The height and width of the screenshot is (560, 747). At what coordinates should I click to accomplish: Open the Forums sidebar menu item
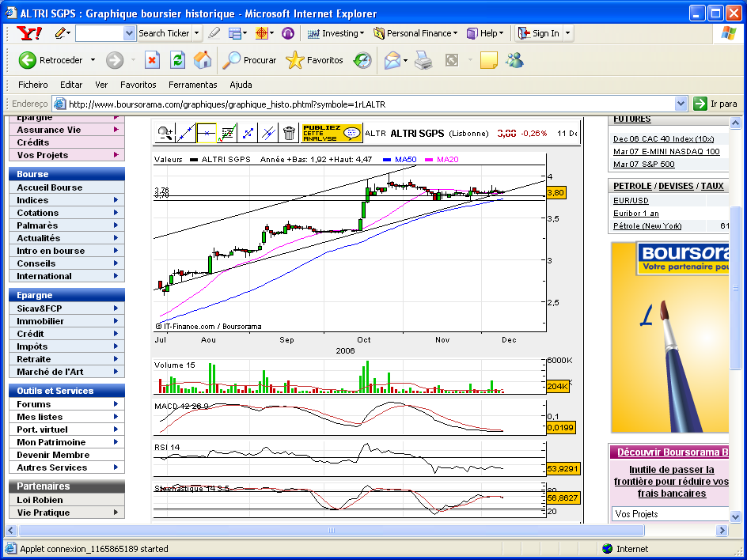pyautogui.click(x=66, y=404)
